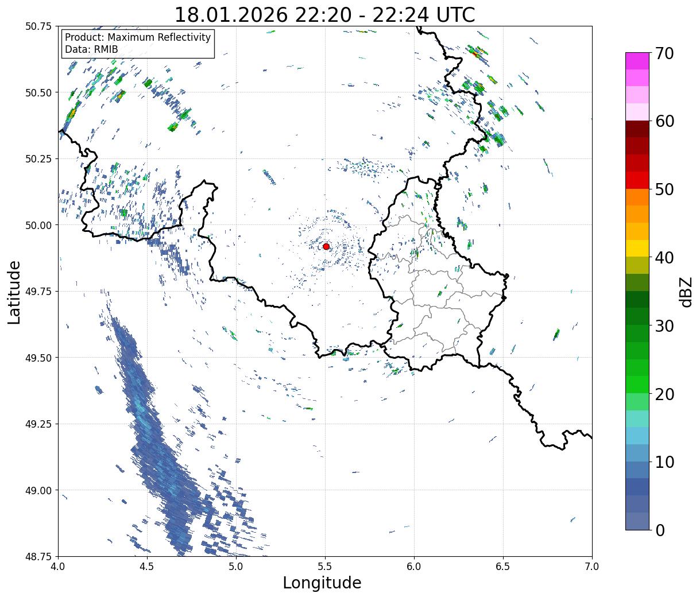This screenshot has height=597, width=700.
Task: Click the 5.0 longitude tick label
Action: click(237, 567)
